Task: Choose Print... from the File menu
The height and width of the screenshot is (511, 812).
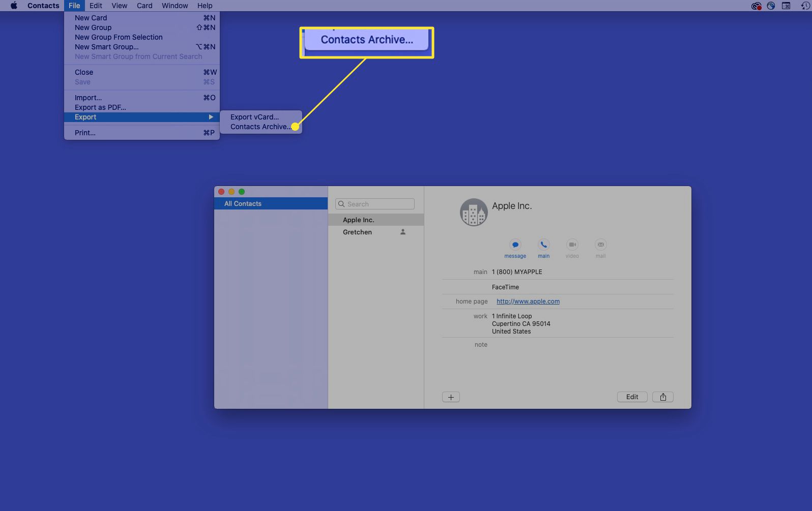Action: tap(142, 133)
